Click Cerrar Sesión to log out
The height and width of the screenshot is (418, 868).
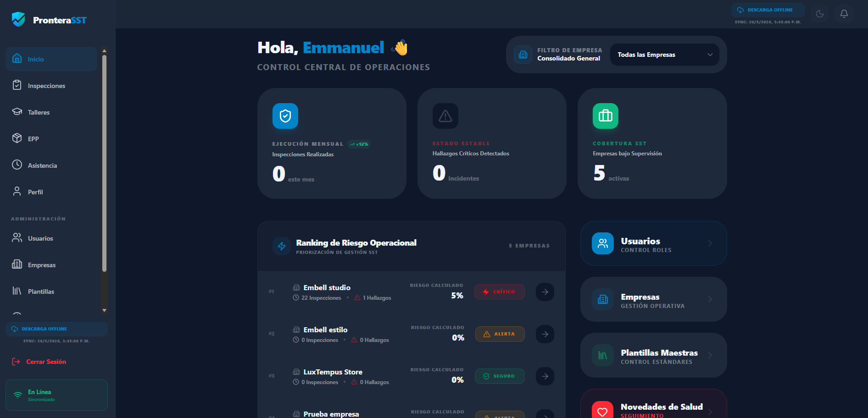(x=39, y=362)
